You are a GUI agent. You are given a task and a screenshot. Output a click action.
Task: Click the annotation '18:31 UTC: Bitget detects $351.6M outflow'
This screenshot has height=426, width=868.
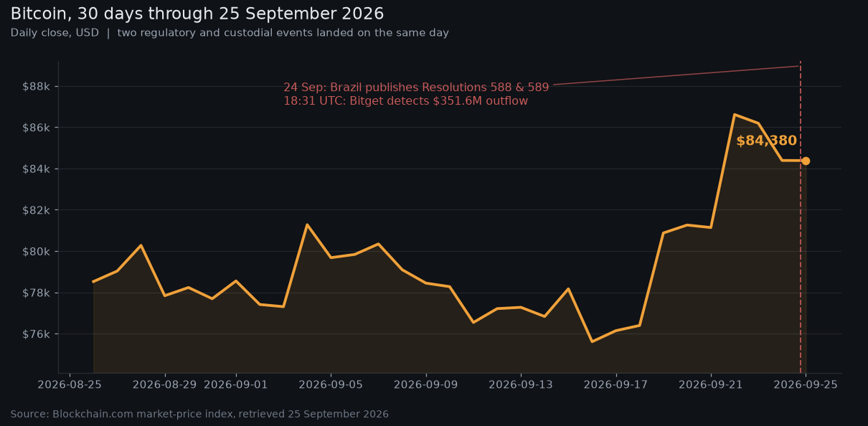pos(405,101)
